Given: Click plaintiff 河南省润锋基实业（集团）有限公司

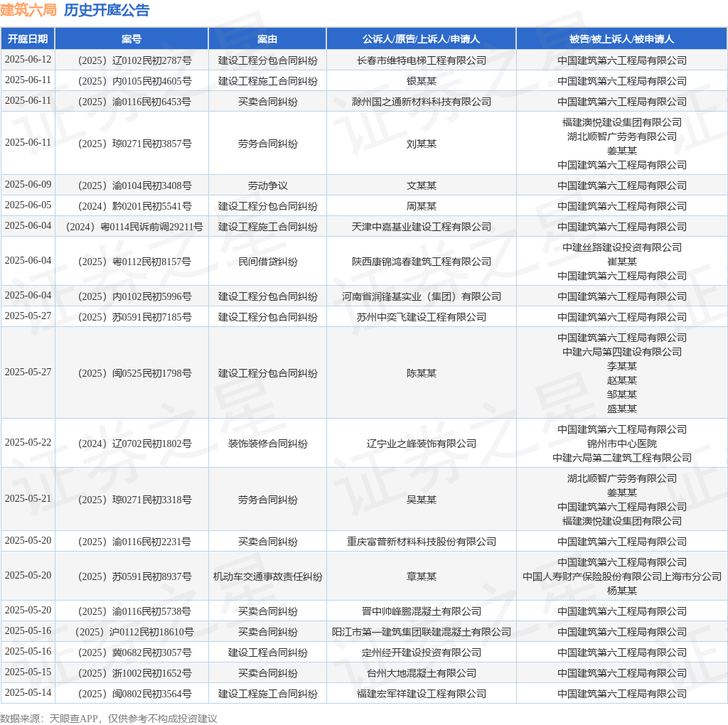Looking at the screenshot, I should point(421,296).
